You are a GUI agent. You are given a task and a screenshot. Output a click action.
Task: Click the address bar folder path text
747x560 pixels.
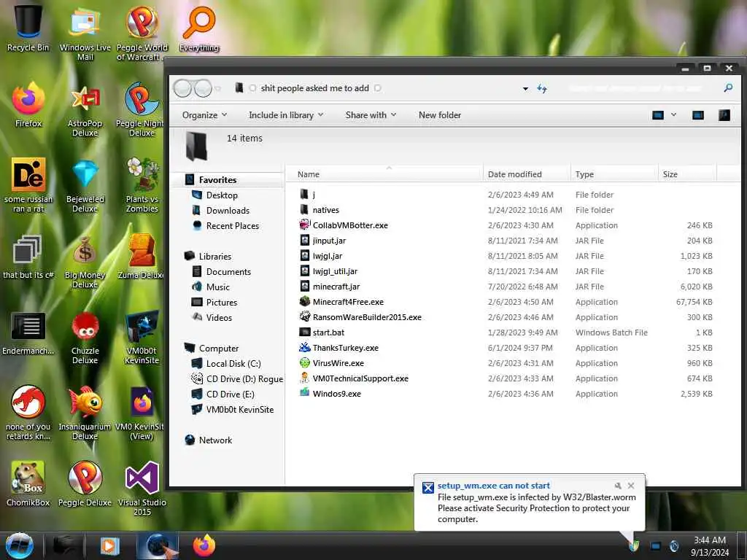[x=314, y=88]
